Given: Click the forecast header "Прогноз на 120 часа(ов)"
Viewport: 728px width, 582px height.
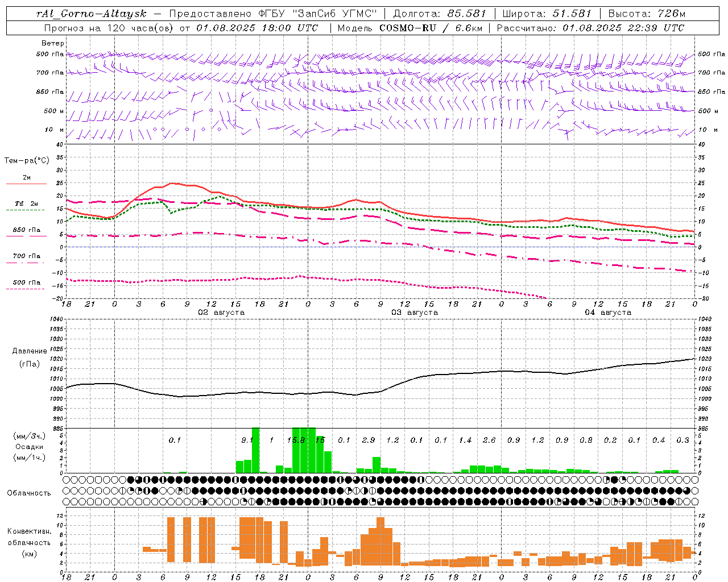Looking at the screenshot, I should pyautogui.click(x=109, y=28).
